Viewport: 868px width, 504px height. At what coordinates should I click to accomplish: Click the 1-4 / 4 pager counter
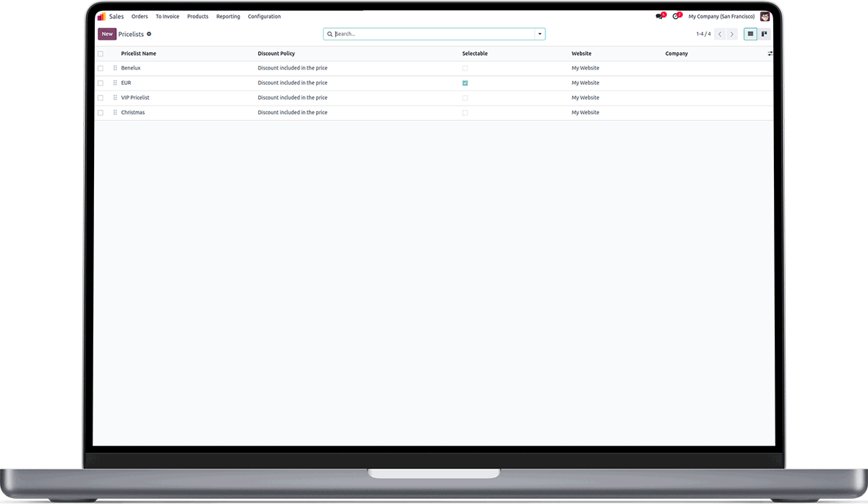(x=703, y=34)
